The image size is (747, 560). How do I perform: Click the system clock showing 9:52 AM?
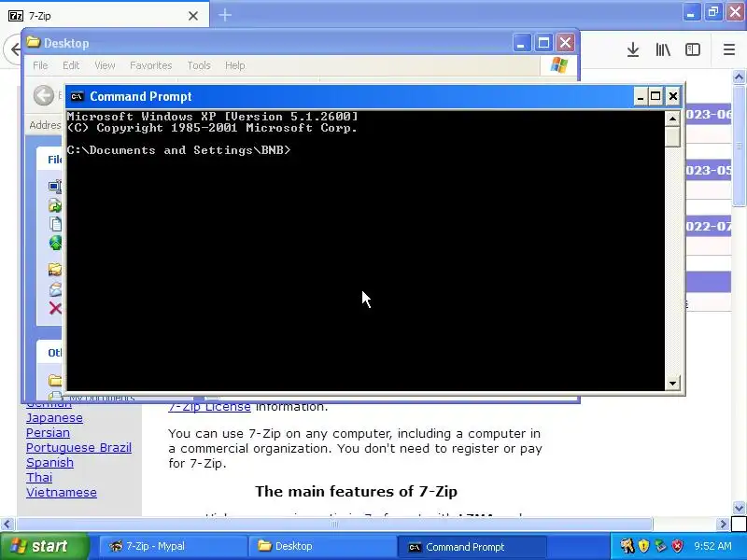click(x=712, y=546)
